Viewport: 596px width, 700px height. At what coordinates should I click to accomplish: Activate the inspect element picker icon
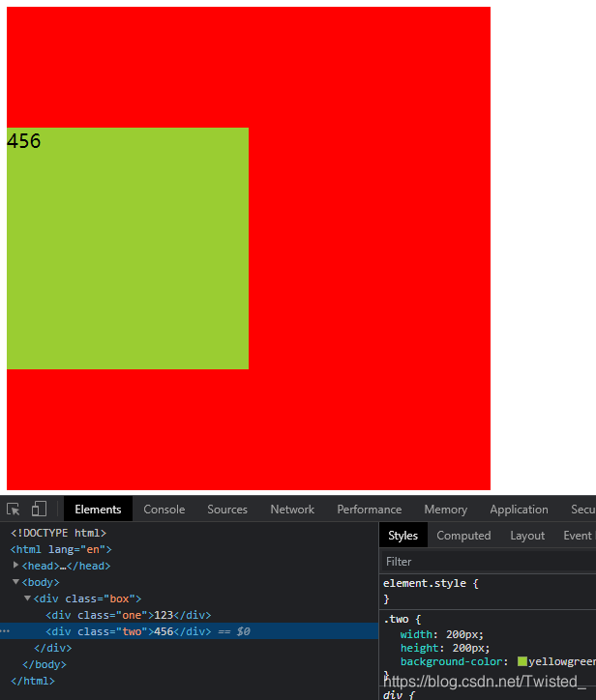(14, 510)
